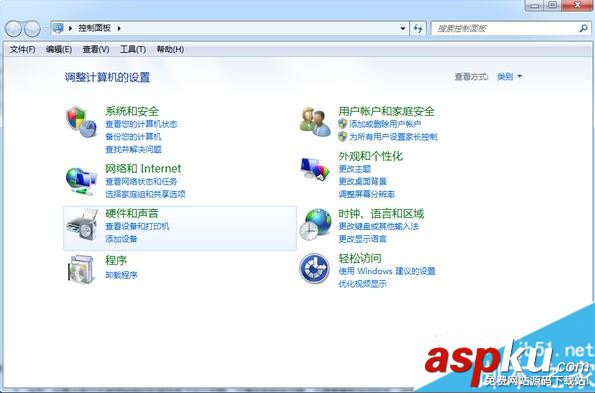Click 更改键盘或其他输入法 link
595x393 pixels.
pyautogui.click(x=378, y=226)
